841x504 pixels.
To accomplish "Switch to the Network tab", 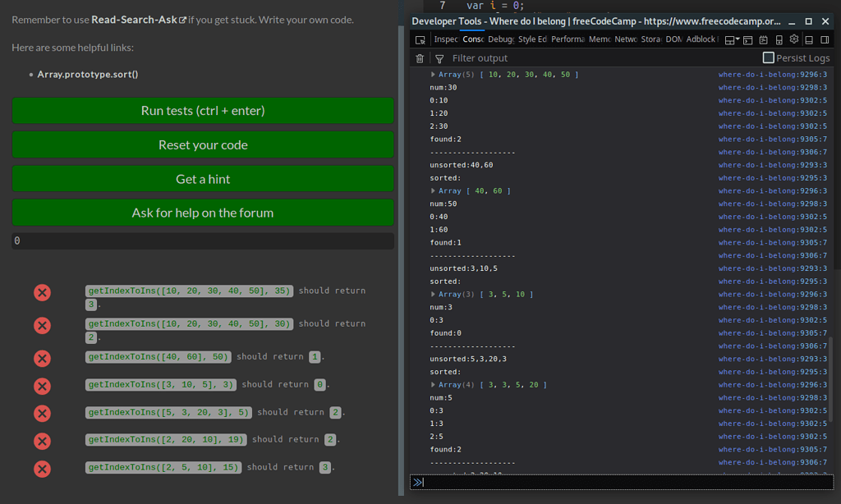I will [625, 39].
